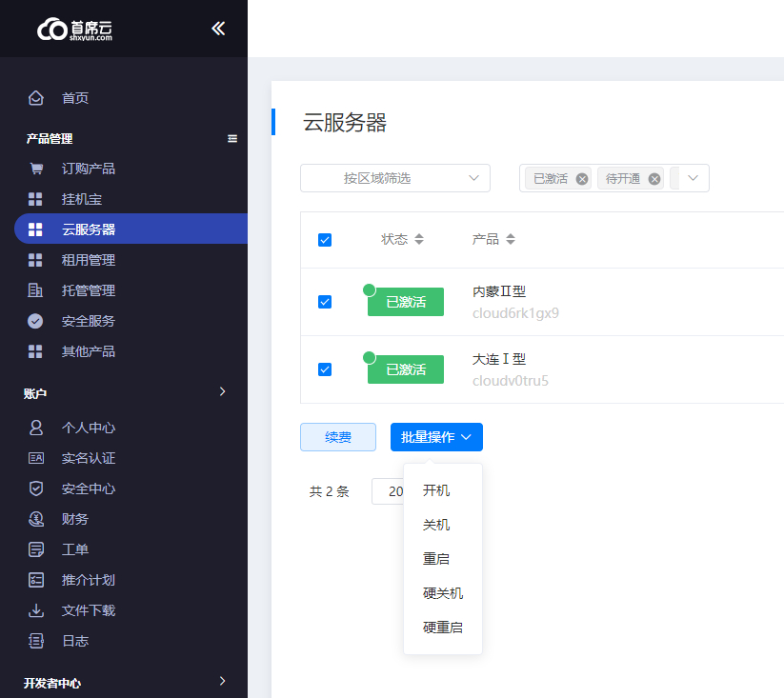Viewport: 784px width, 698px height.
Task: Click the sort arrows next to 状态
Action: tap(419, 240)
